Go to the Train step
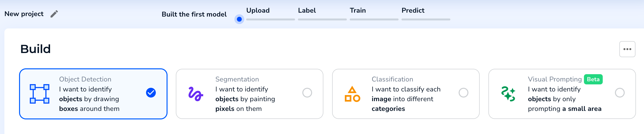This screenshot has width=644, height=134. click(x=358, y=10)
